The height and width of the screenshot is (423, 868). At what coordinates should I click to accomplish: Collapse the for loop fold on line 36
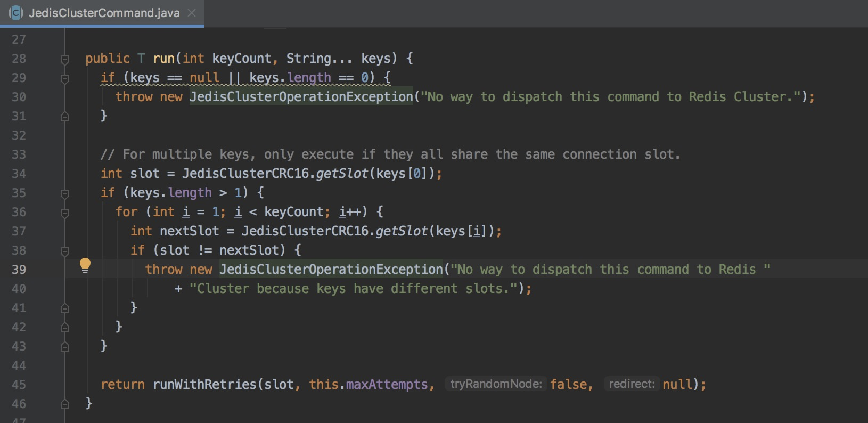click(x=65, y=213)
